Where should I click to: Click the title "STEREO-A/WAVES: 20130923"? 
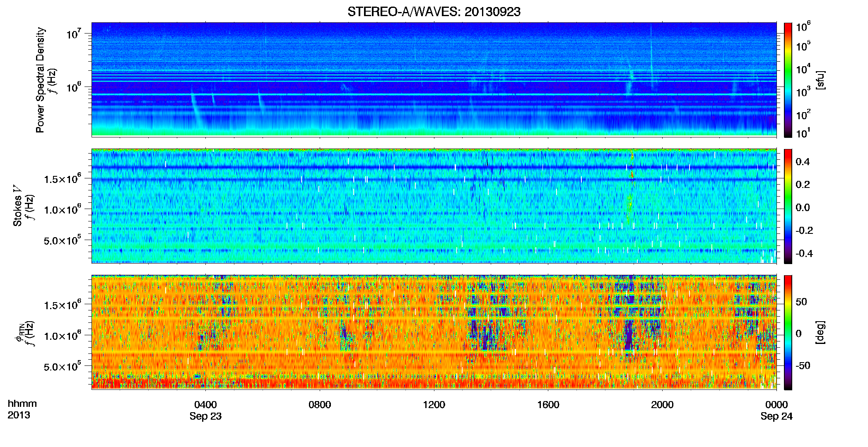434,12
